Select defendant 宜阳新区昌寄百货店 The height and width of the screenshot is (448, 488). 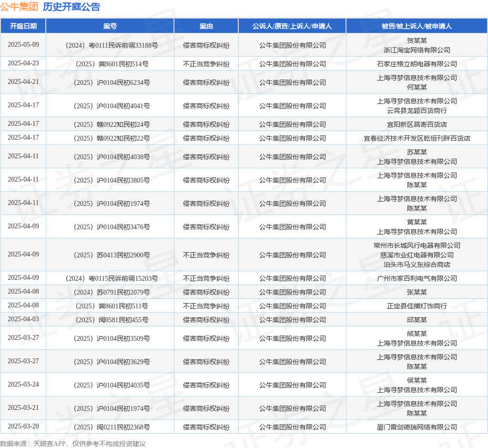(x=417, y=124)
